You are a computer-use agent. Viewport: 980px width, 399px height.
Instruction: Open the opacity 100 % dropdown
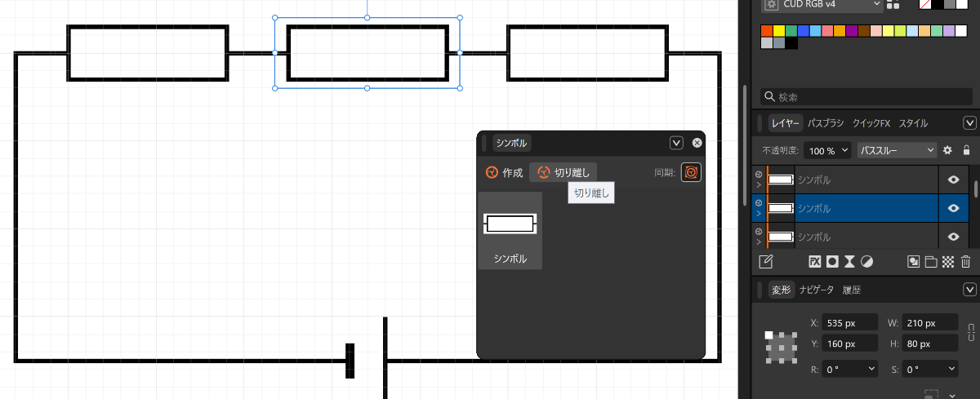point(827,150)
